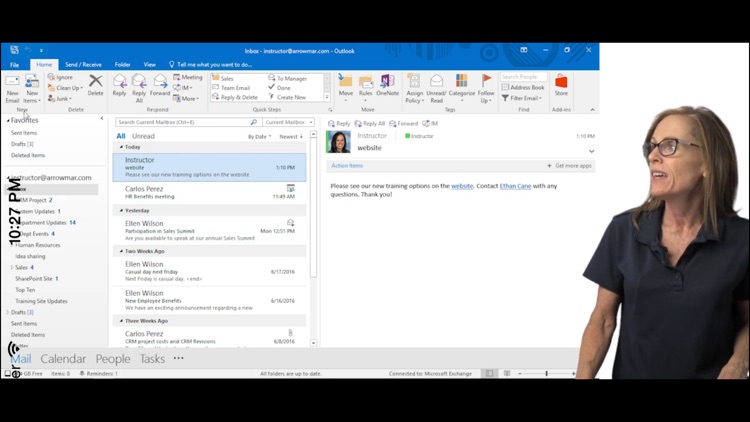This screenshot has height=422, width=750.
Task: Collapse the Today message group
Action: pos(121,147)
